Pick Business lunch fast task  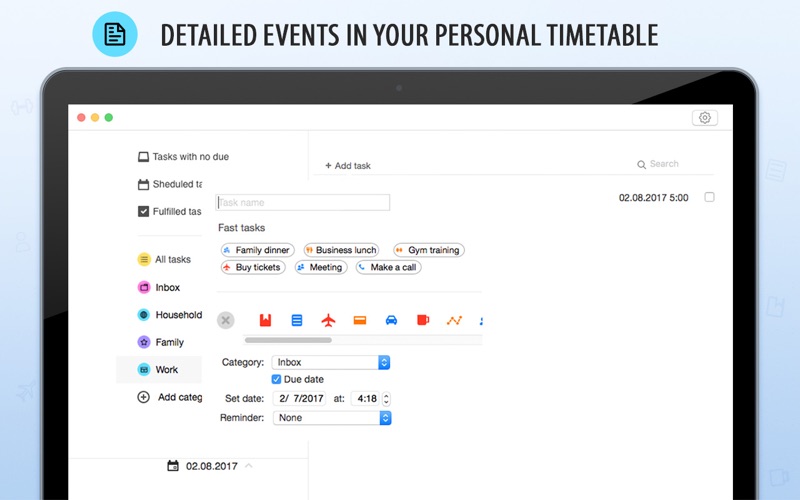pos(341,250)
